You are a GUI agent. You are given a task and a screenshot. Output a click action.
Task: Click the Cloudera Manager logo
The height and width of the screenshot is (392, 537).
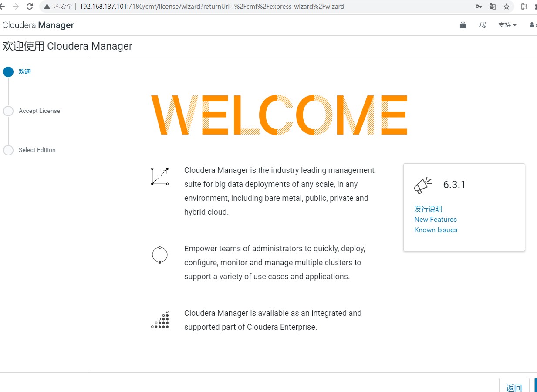38,25
